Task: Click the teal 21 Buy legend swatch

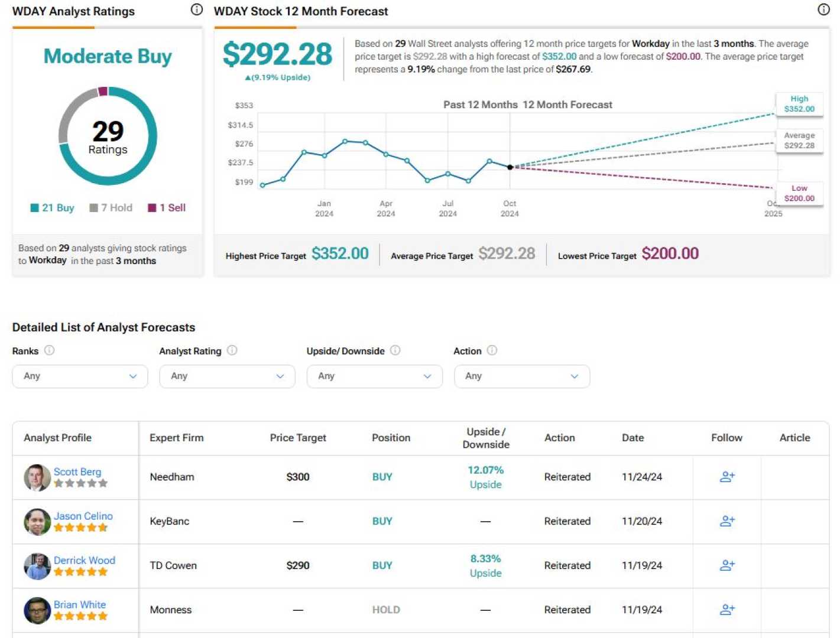Action: [x=34, y=208]
